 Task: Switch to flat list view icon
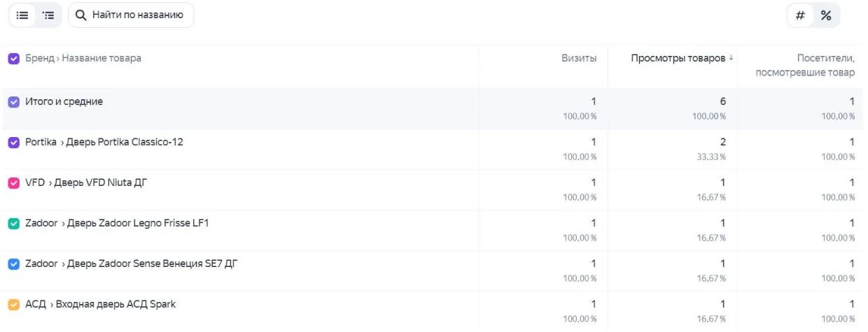[x=22, y=15]
